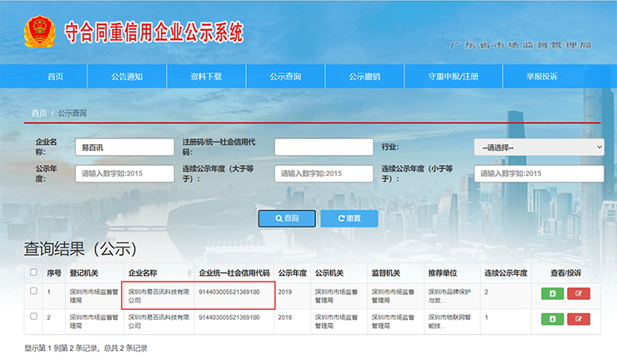Click green view icon in second result row
This screenshot has height=364, width=617.
click(552, 319)
